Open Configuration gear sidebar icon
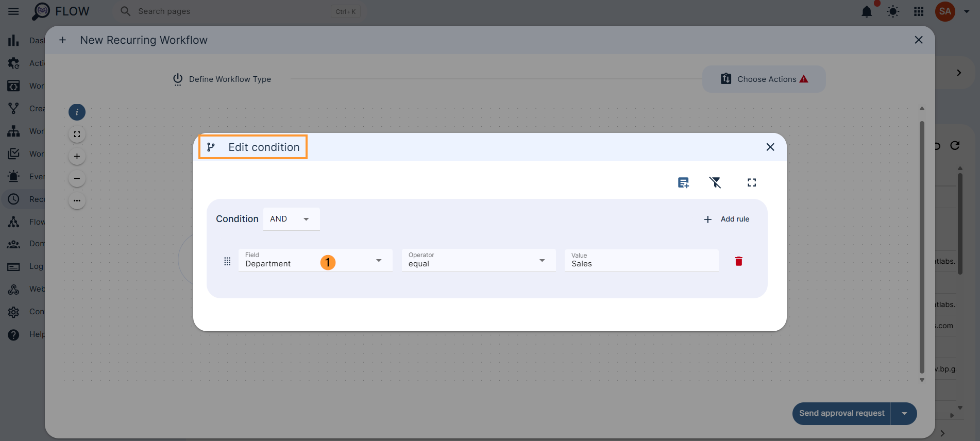 tap(13, 312)
